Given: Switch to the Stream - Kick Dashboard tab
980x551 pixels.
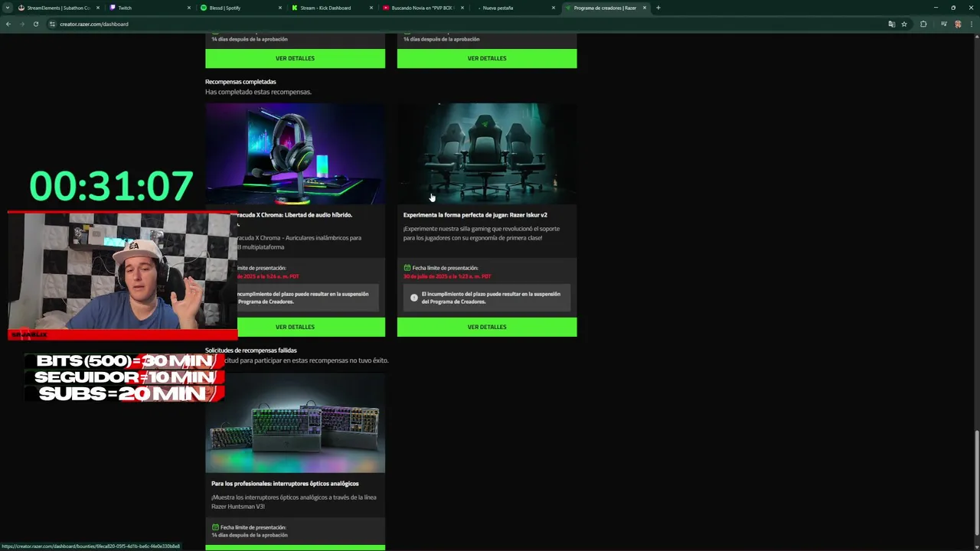Looking at the screenshot, I should [332, 8].
